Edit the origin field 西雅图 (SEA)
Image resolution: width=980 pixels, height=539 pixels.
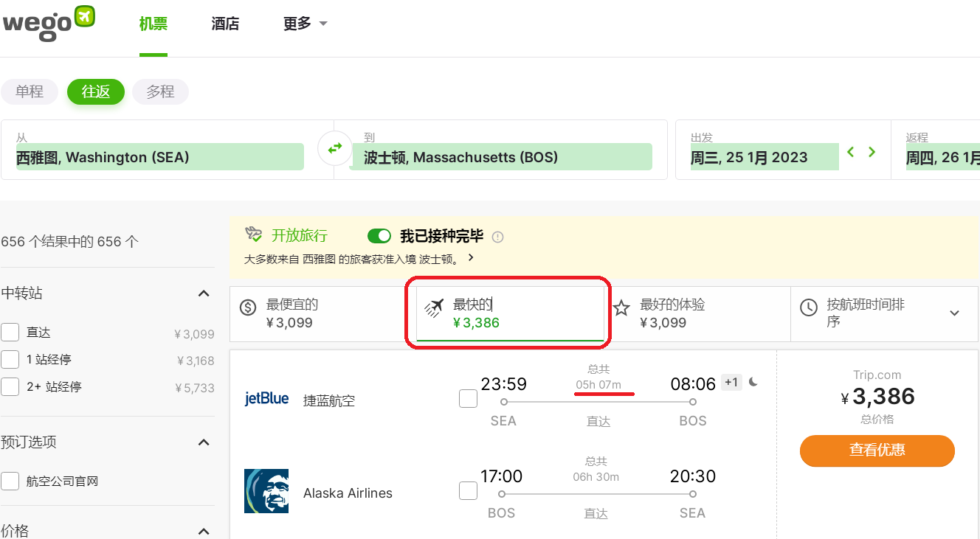(159, 157)
